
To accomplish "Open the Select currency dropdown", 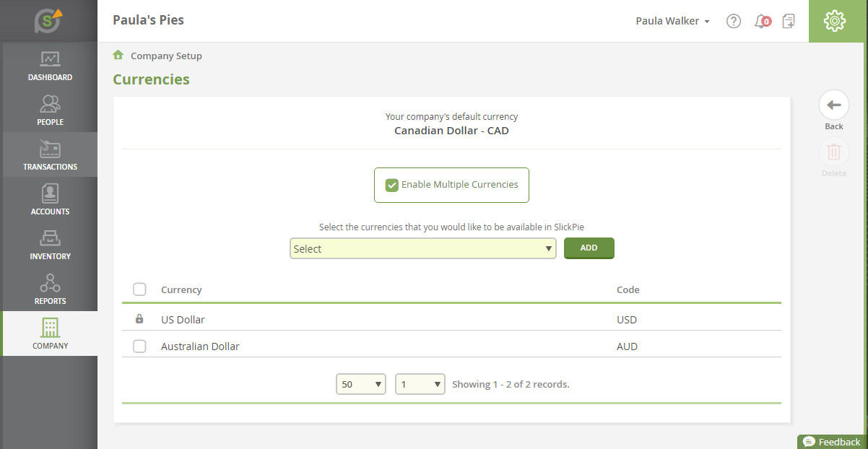I will coord(422,248).
